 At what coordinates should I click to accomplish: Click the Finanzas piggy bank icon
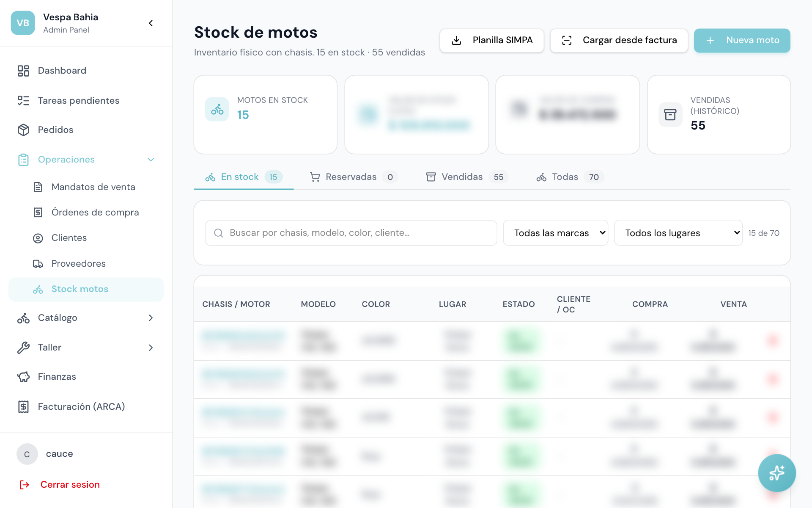tap(23, 377)
